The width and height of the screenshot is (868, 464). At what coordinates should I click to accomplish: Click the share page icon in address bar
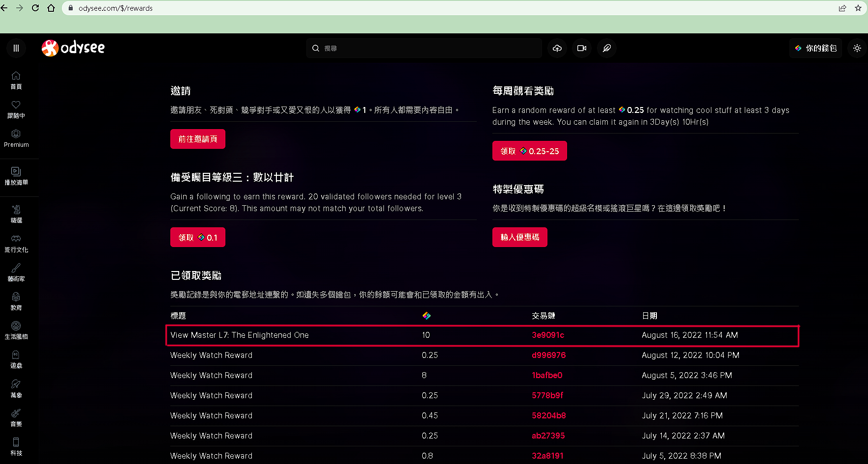(842, 8)
